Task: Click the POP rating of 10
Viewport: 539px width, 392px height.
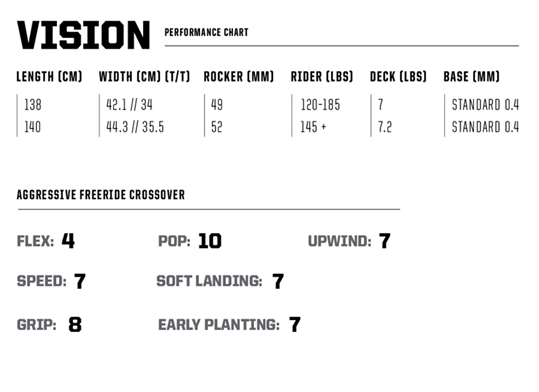Action: coord(210,241)
